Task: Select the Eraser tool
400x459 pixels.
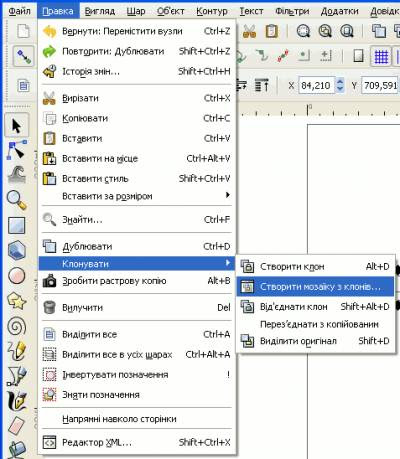Action: [16, 425]
